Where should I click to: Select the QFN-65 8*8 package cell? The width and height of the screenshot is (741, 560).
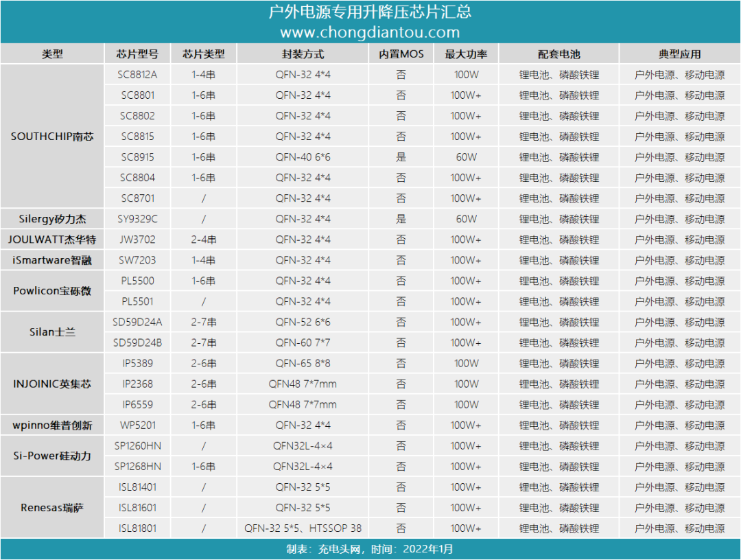[303, 364]
